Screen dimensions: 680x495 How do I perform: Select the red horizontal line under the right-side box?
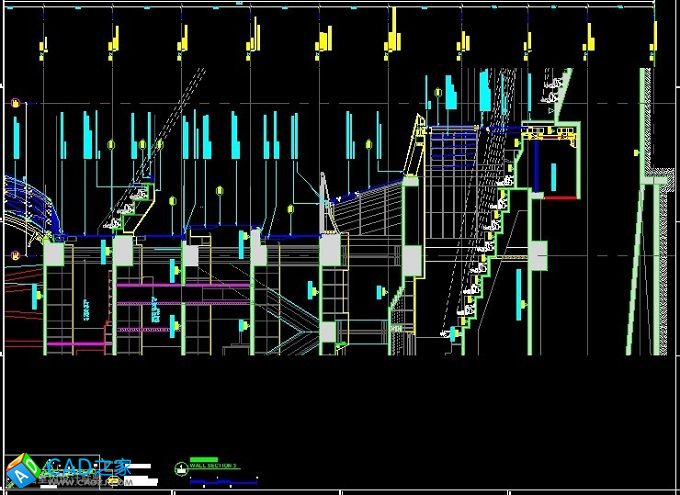[x=559, y=197]
